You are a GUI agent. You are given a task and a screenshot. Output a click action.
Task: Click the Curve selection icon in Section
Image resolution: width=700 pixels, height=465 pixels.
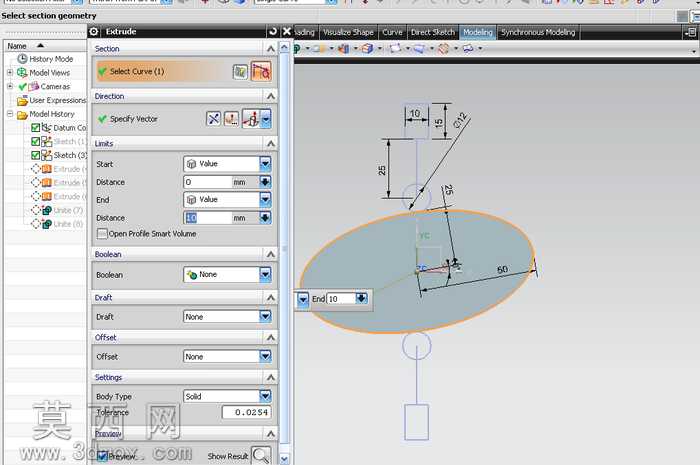coord(261,71)
